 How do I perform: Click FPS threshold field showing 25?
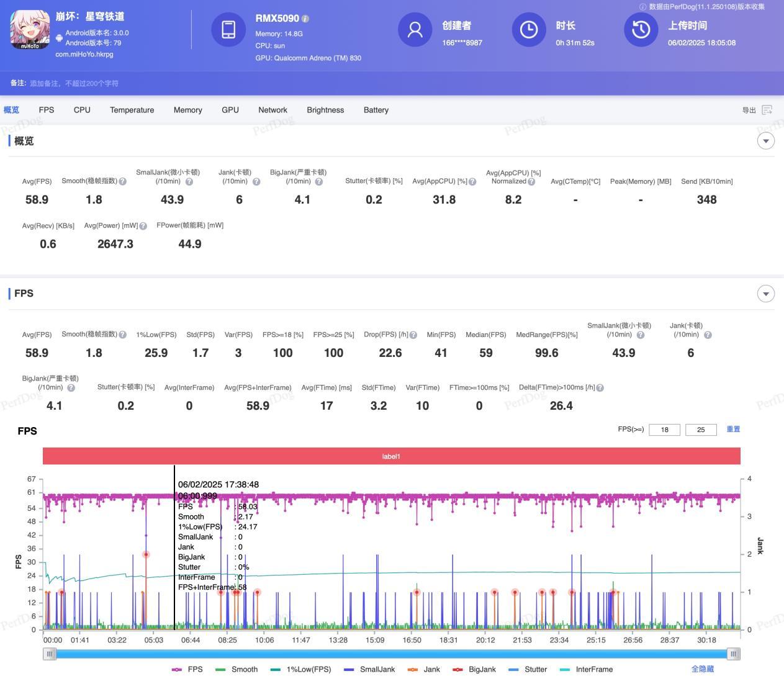[701, 430]
